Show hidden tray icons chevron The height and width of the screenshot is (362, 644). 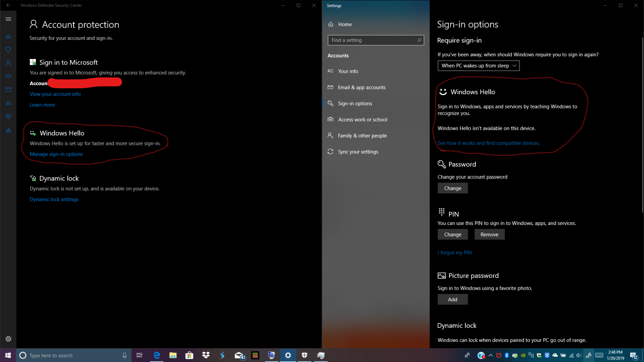tap(490, 355)
